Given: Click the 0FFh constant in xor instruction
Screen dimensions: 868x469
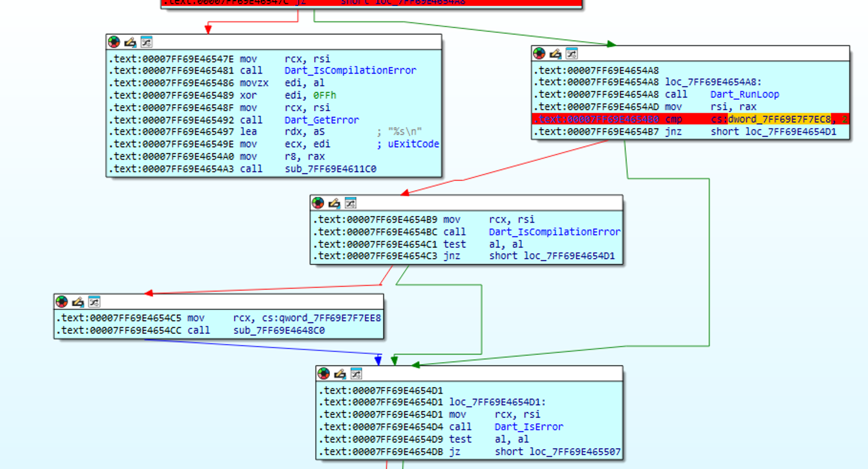Looking at the screenshot, I should coord(325,95).
